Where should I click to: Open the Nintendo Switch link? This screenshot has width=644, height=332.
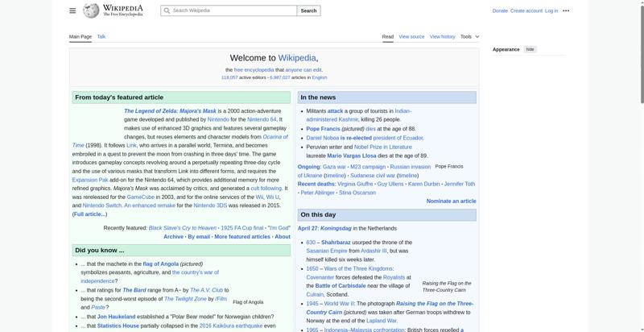[102, 205]
